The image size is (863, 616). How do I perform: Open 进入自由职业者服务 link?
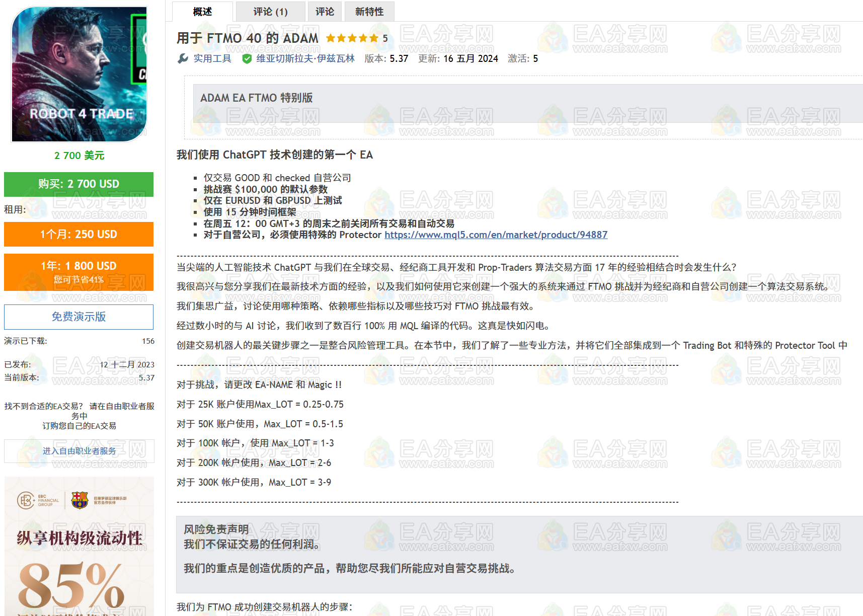(x=79, y=451)
